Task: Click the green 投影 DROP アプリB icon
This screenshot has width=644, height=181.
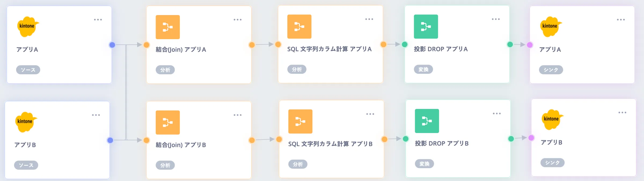Action: click(x=427, y=121)
